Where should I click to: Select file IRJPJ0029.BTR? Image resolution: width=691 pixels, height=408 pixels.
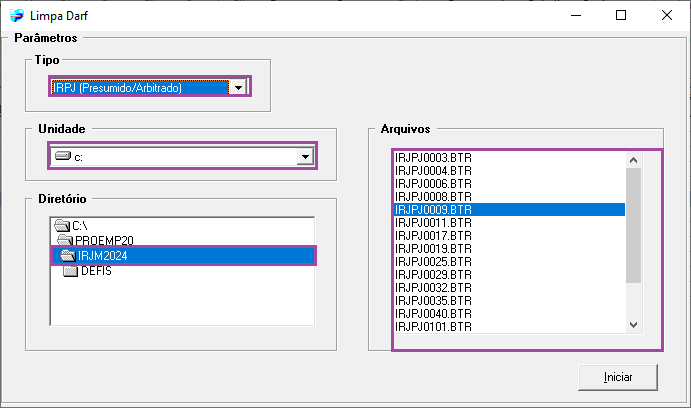click(509, 274)
